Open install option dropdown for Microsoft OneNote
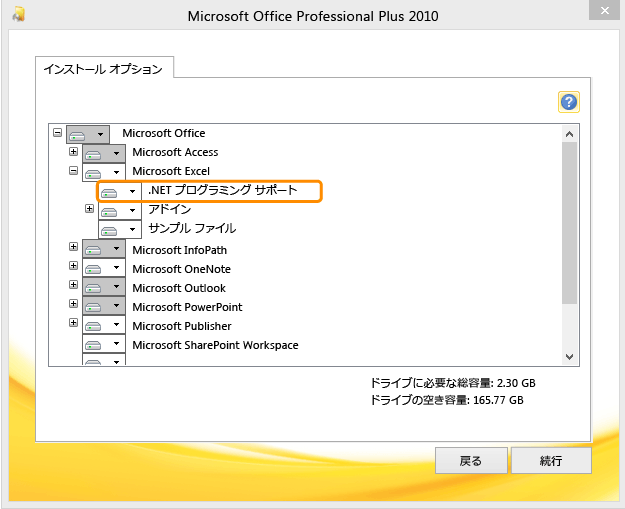The height and width of the screenshot is (509, 625). tap(104, 267)
